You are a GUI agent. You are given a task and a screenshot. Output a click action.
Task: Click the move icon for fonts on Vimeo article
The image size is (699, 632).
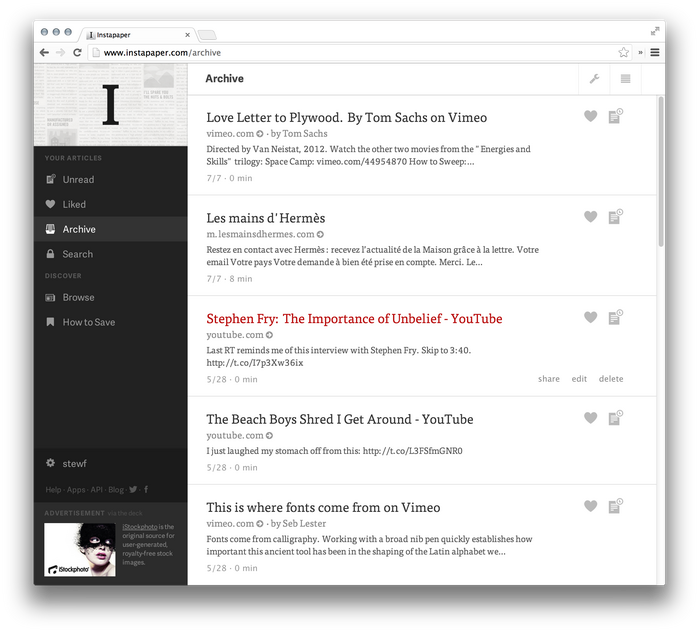pos(616,506)
